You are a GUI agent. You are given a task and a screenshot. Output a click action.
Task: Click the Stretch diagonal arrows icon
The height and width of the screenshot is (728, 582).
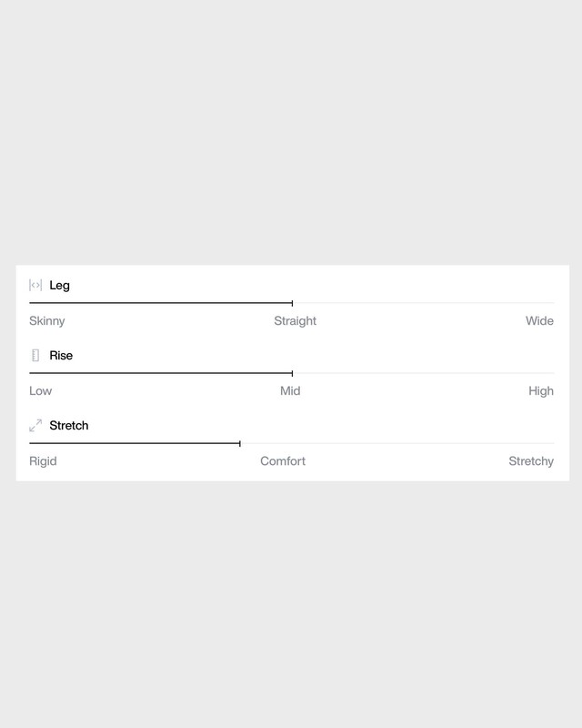tap(35, 426)
